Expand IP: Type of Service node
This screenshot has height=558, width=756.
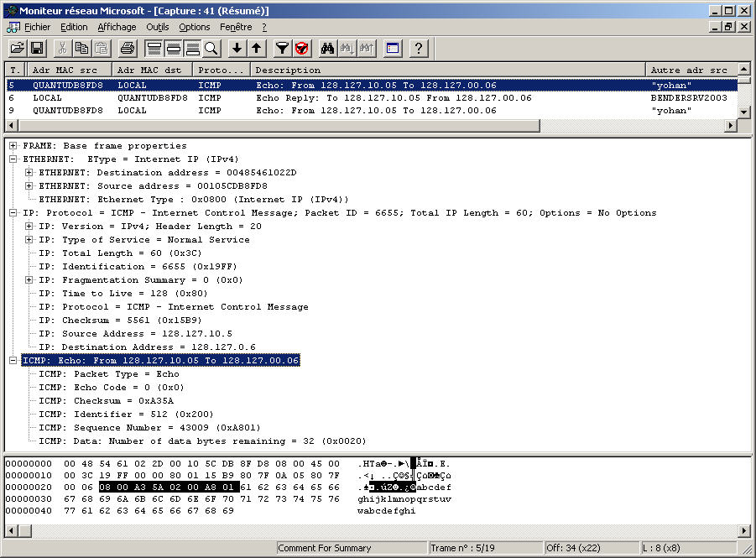click(x=29, y=240)
